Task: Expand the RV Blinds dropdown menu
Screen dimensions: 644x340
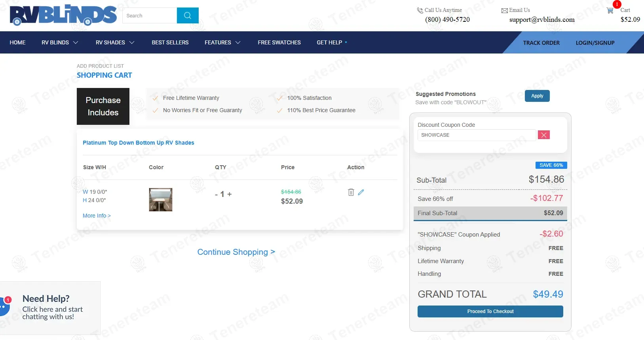Action: [60, 42]
